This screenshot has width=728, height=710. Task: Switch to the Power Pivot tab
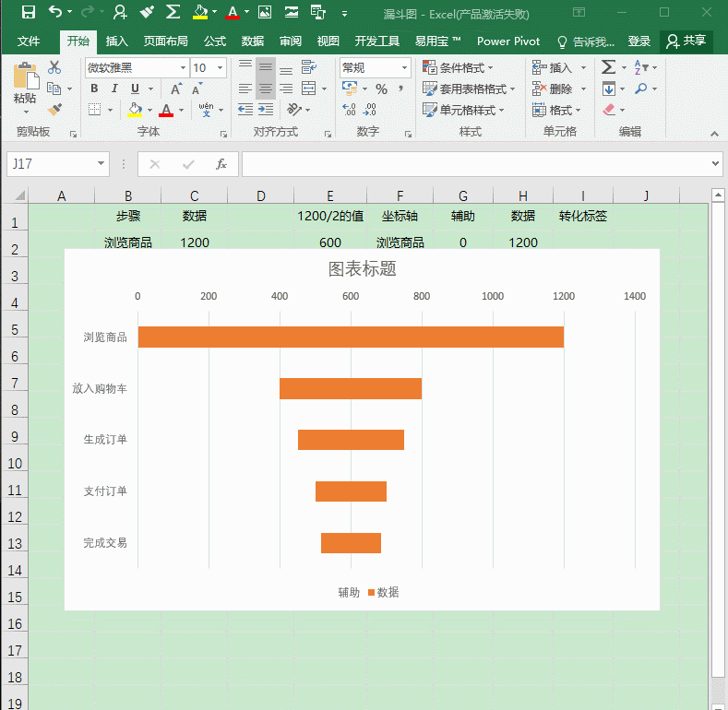[x=508, y=41]
